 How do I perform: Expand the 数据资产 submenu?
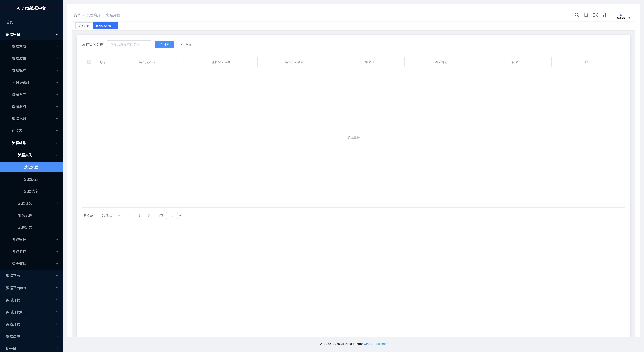tap(31, 94)
